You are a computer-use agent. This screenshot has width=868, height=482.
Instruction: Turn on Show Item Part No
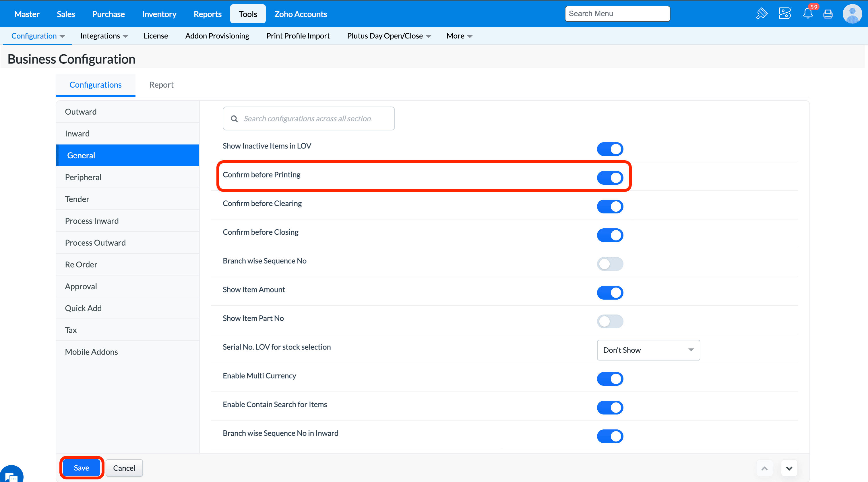[610, 321]
